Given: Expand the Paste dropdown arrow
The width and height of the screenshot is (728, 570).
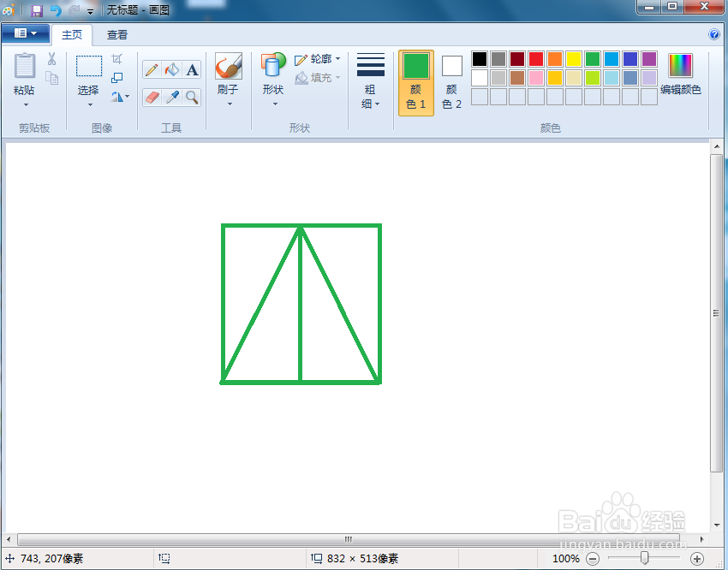Looking at the screenshot, I should click(26, 104).
